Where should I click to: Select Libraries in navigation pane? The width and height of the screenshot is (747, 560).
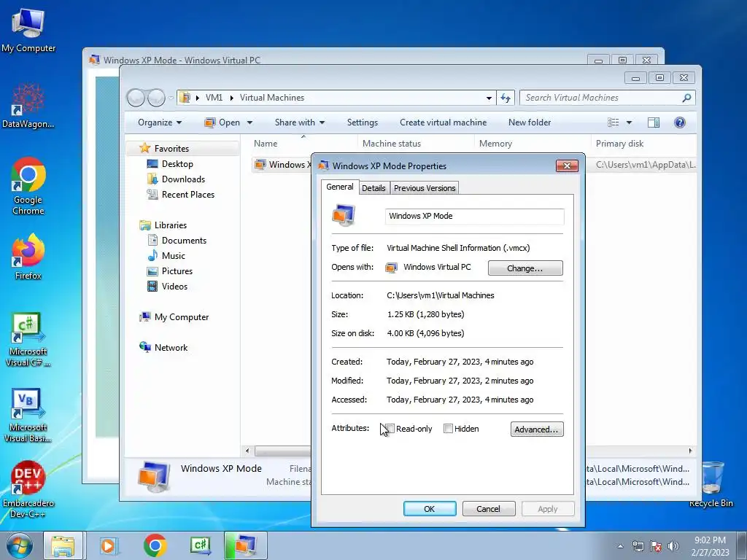pos(170,225)
